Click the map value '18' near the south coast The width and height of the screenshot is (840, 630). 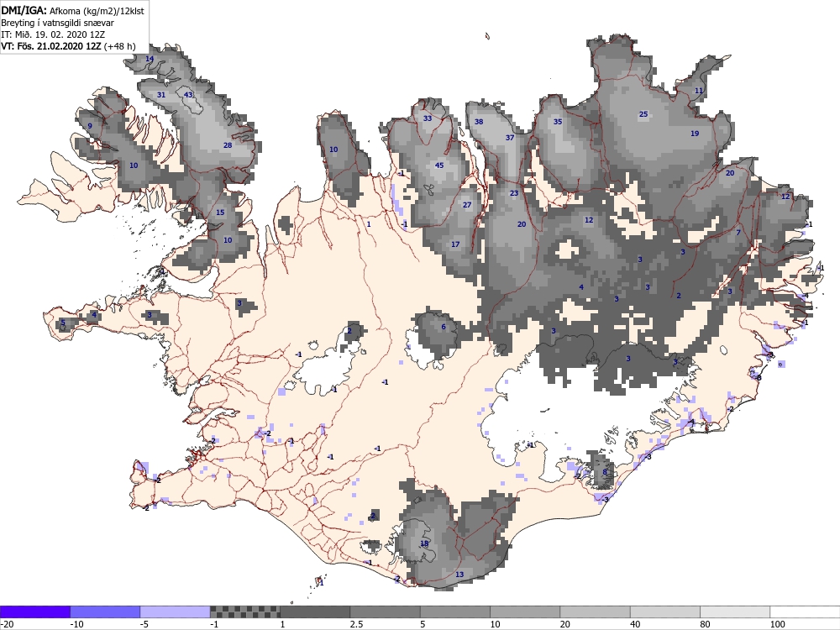coord(424,543)
